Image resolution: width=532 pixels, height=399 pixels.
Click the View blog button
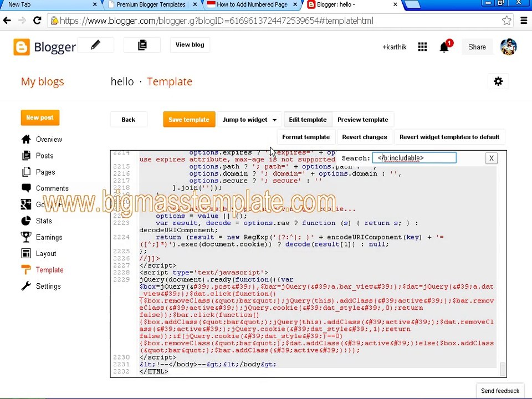[x=190, y=45]
